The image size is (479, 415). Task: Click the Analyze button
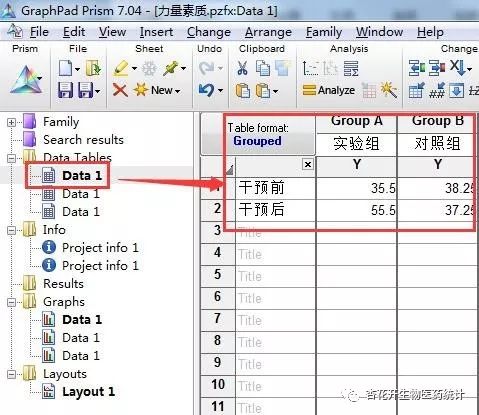[329, 90]
